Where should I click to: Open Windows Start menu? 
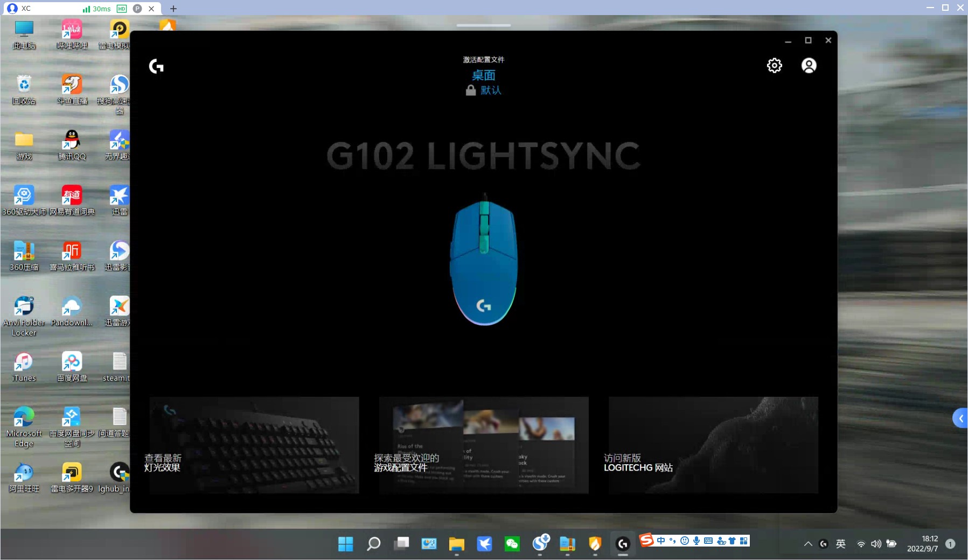tap(345, 544)
